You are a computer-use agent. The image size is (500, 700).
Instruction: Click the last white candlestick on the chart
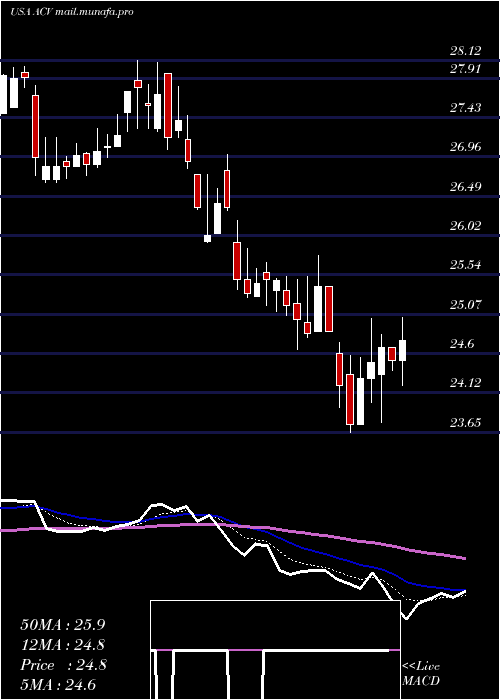403,350
